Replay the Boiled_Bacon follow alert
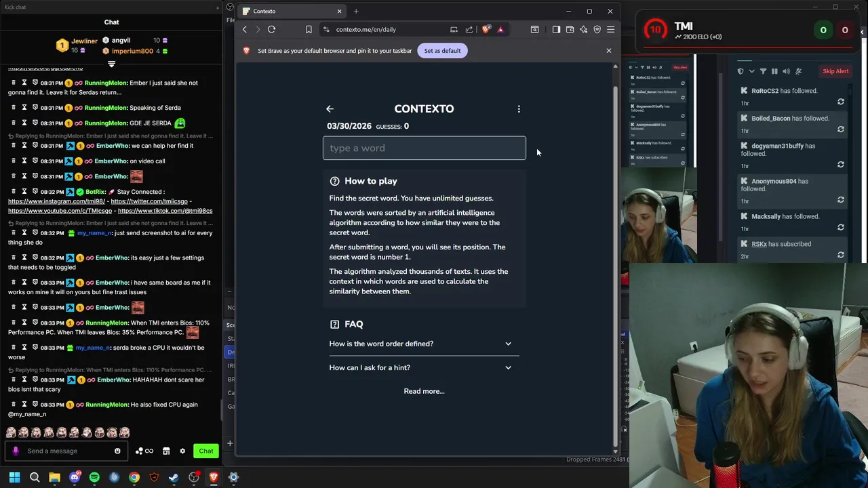This screenshot has height=488, width=868. coord(841,129)
